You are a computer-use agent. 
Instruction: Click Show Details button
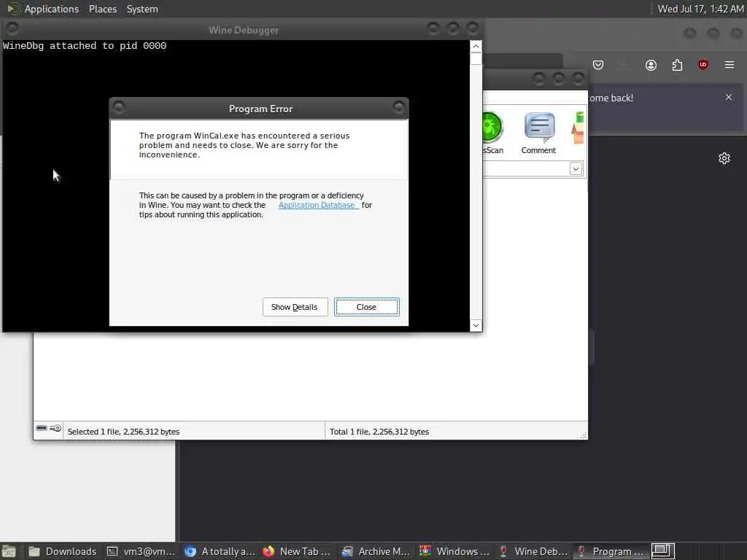(x=295, y=307)
